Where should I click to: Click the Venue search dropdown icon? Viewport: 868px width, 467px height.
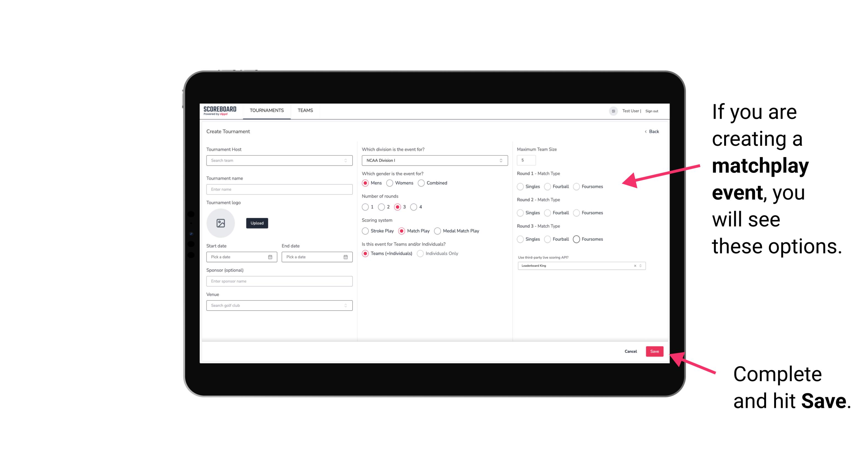[x=345, y=305]
